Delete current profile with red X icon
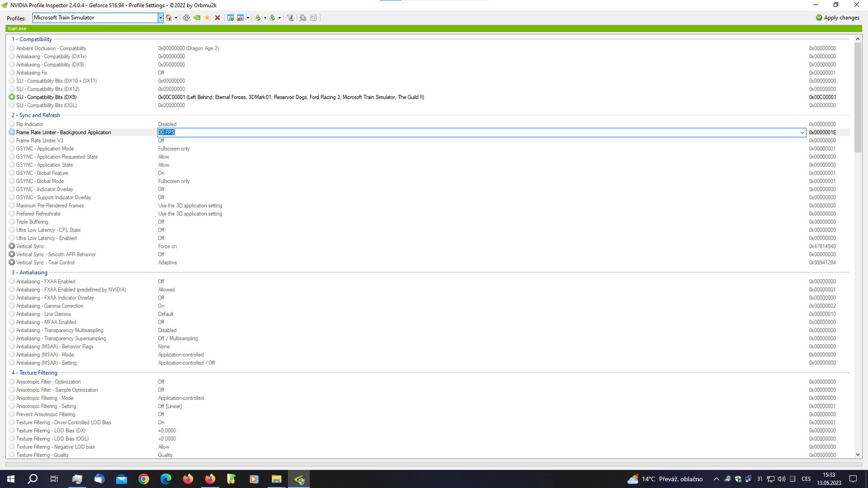This screenshot has height=488, width=868. (217, 18)
